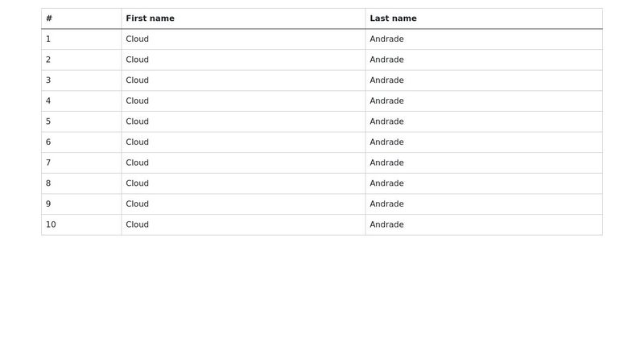Click 'Cloud' in row 4

137,101
